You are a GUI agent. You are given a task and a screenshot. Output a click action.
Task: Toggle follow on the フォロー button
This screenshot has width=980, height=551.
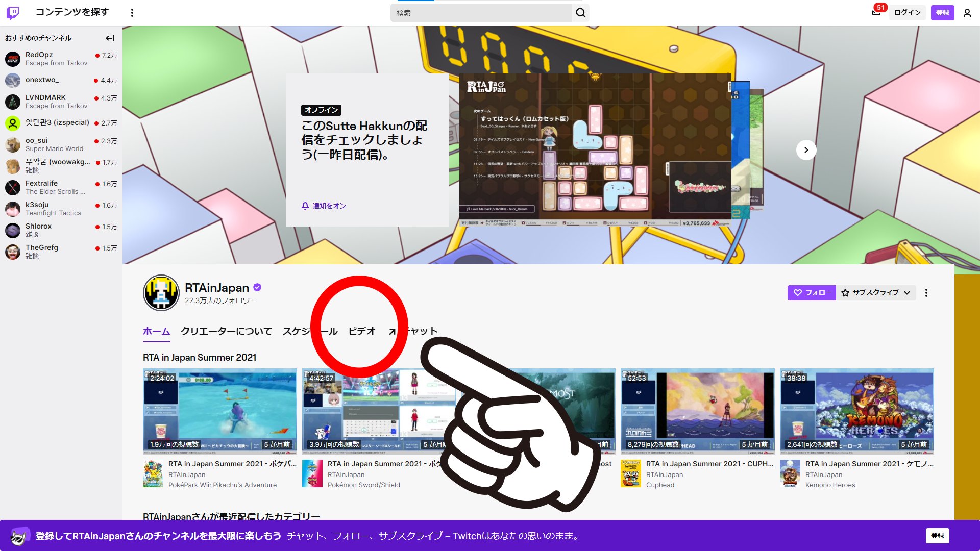click(812, 293)
